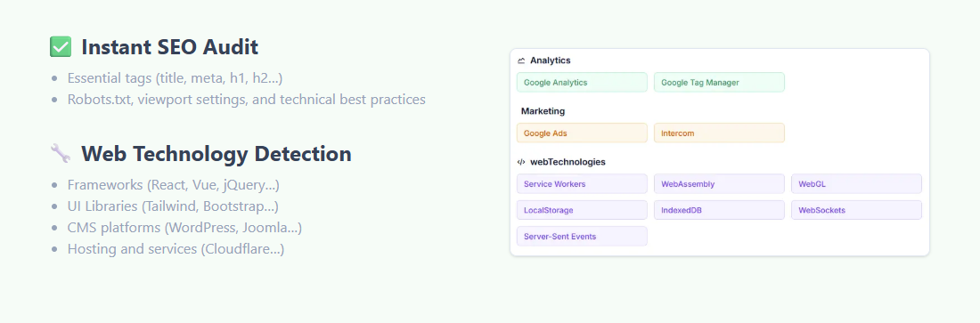The image size is (980, 323).
Task: Click the chart icon next to Analytics
Action: coord(521,61)
